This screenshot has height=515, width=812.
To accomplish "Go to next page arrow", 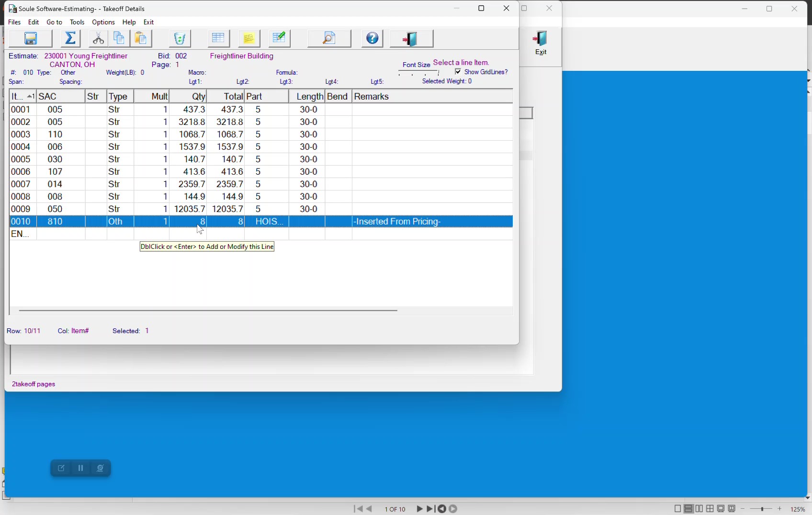I will click(419, 509).
